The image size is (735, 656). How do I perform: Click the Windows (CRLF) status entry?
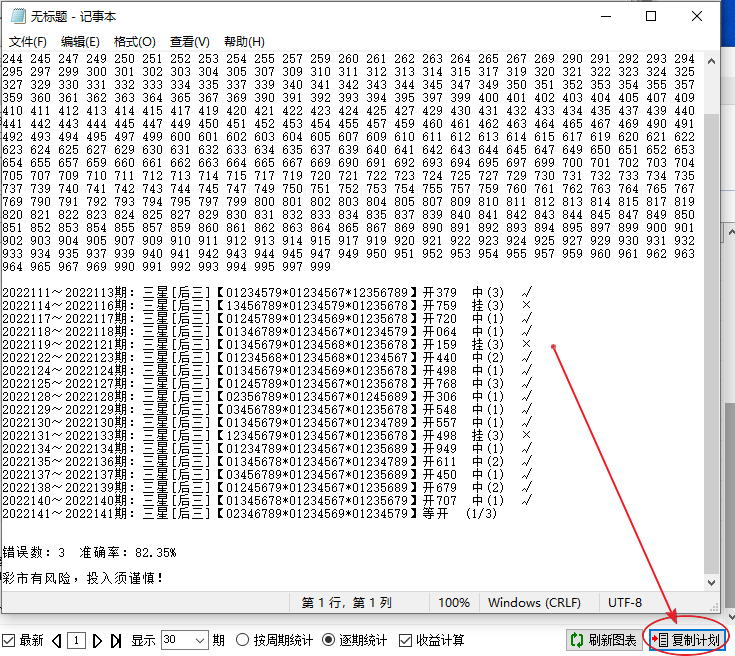[x=534, y=603]
